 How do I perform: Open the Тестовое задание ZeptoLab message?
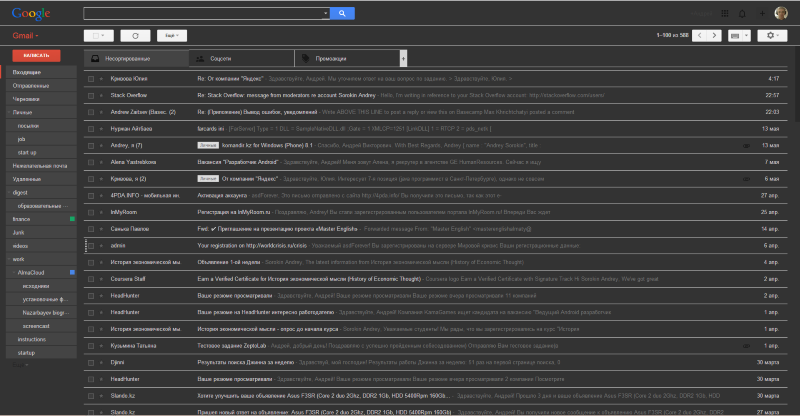click(232, 346)
